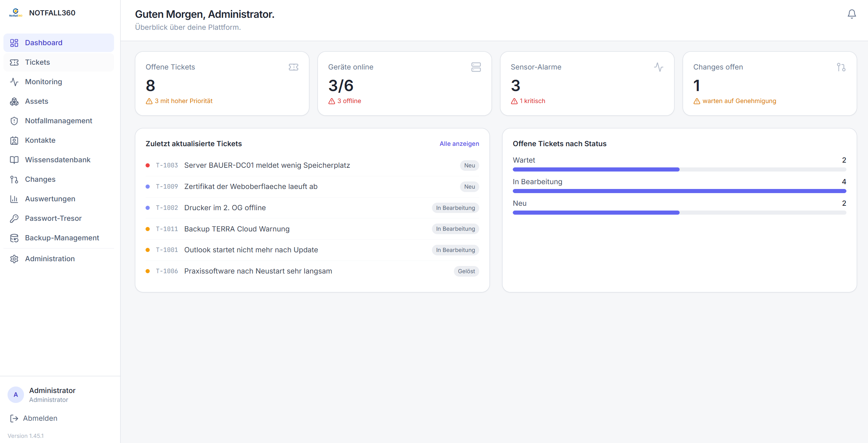The width and height of the screenshot is (868, 443).
Task: Click the ticket icon on Offene Tickets card
Action: coord(294,67)
